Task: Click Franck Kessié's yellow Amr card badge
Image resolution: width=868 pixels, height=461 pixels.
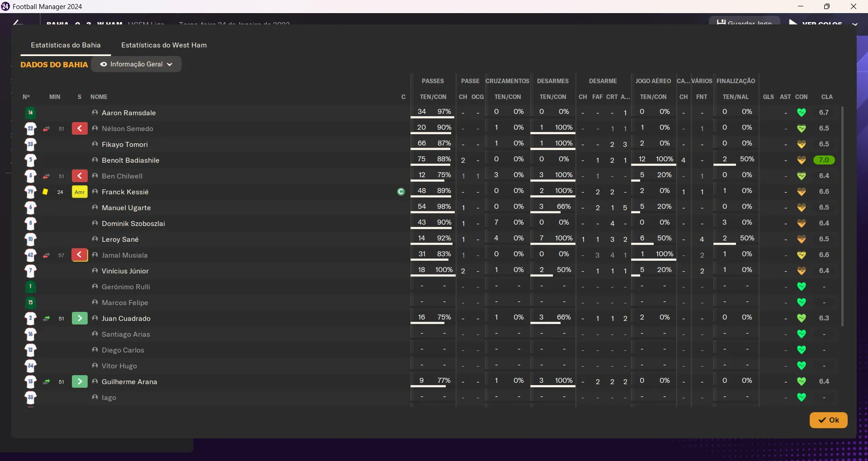Action: (x=80, y=192)
